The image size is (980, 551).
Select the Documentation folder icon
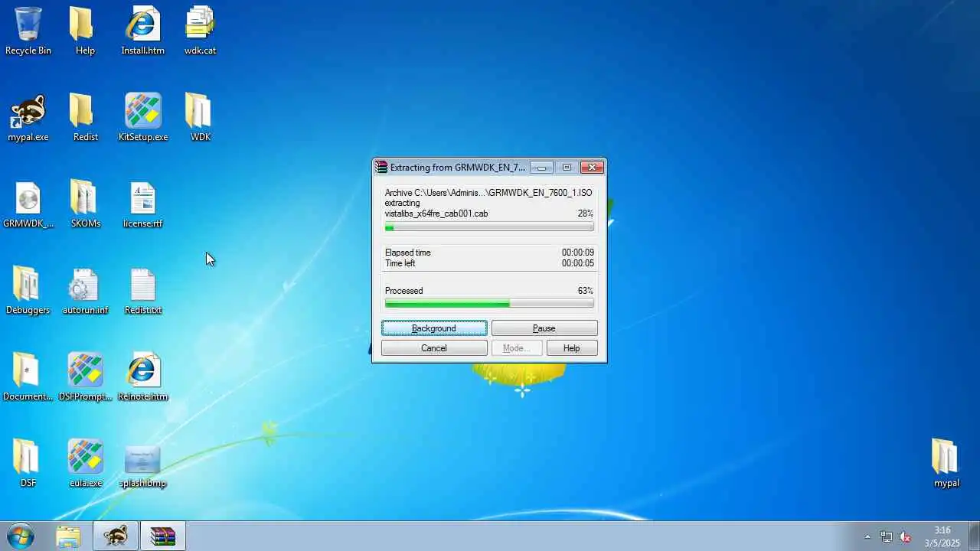point(28,377)
